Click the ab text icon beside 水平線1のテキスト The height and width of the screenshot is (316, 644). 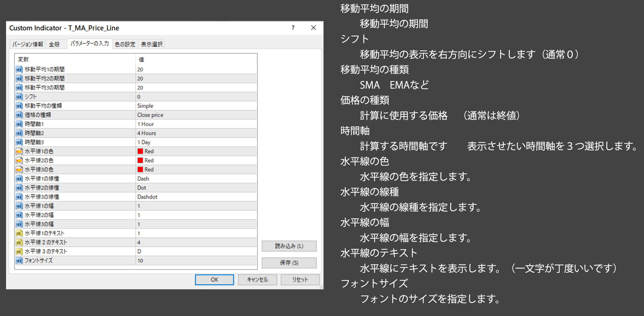pyautogui.click(x=19, y=233)
